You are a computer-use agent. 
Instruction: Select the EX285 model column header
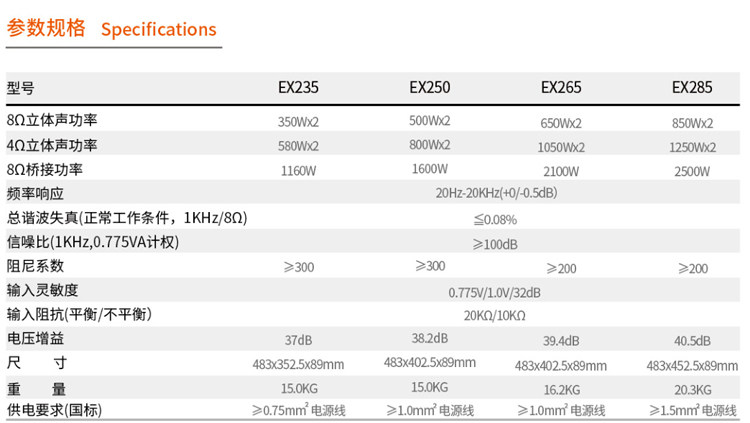coord(692,88)
